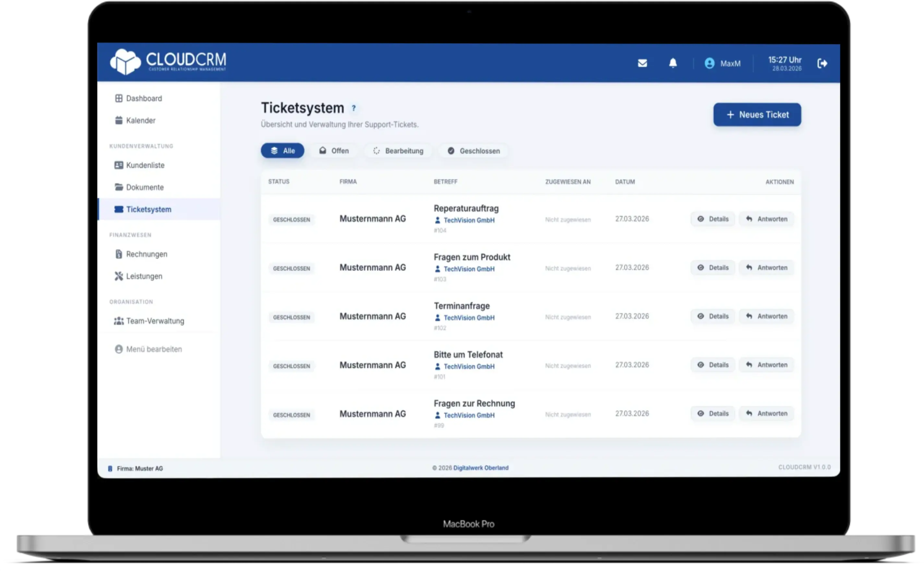The height and width of the screenshot is (571, 924).
Task: Open Details for Fragen zur Rechnung
Action: pyautogui.click(x=713, y=414)
